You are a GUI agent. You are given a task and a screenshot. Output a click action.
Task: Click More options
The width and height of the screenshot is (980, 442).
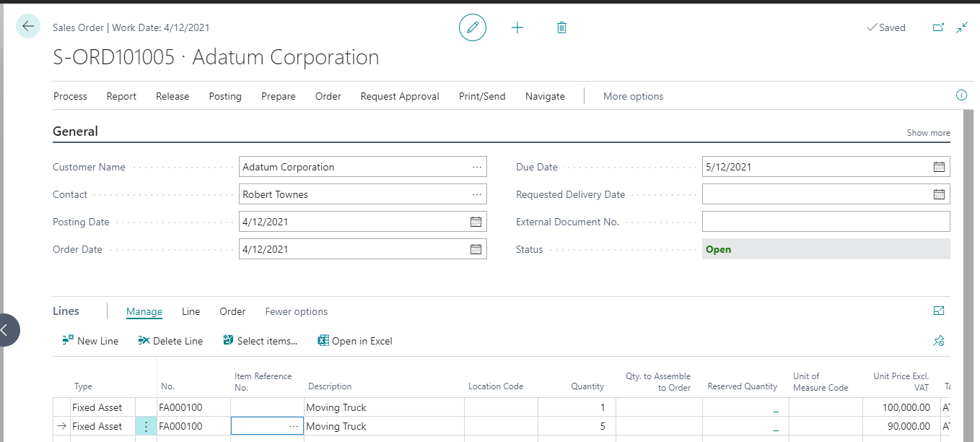tap(633, 96)
